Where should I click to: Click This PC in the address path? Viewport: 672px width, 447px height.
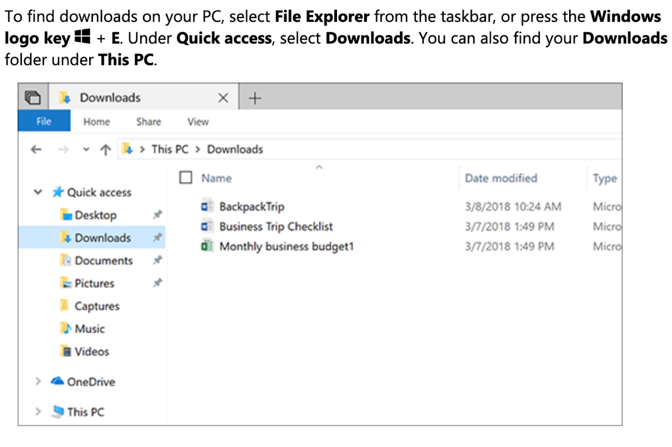point(170,149)
